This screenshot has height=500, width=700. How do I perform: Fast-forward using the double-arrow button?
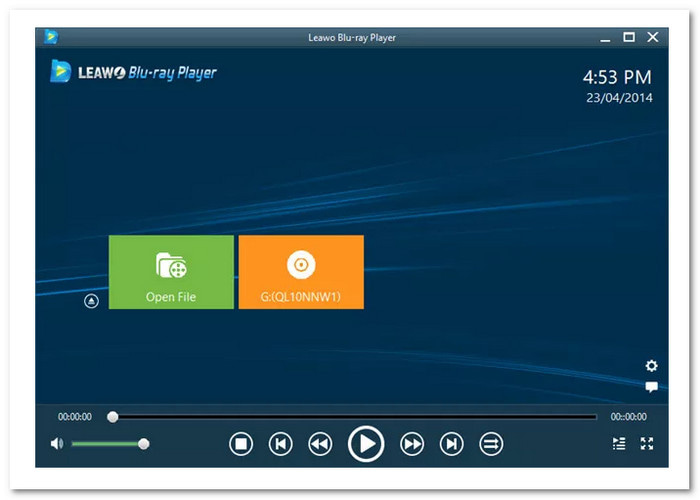[412, 444]
